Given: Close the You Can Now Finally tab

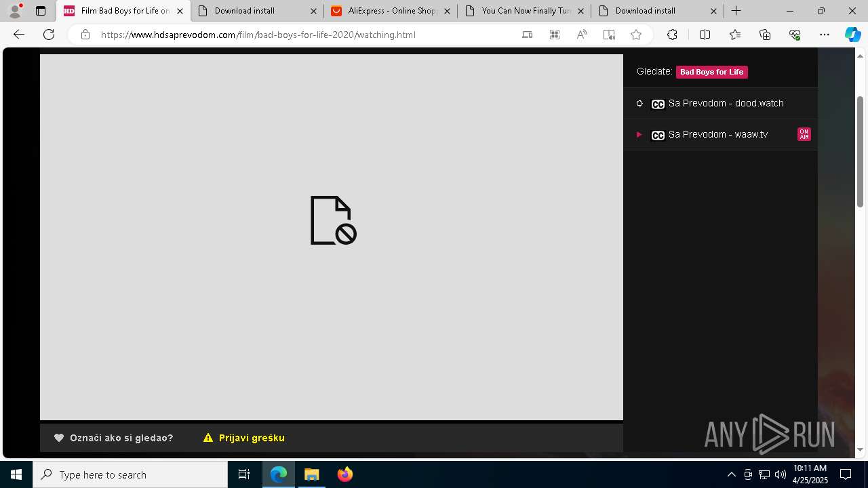Looking at the screenshot, I should pyautogui.click(x=580, y=11).
